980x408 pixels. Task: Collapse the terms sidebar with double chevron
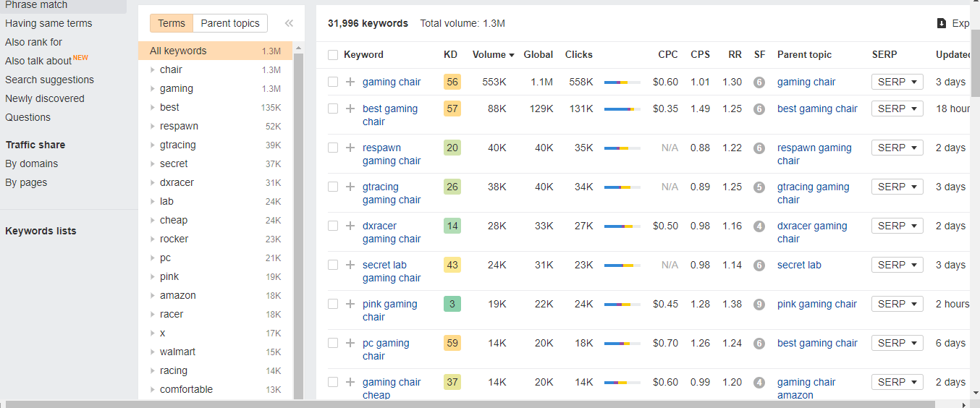point(289,23)
